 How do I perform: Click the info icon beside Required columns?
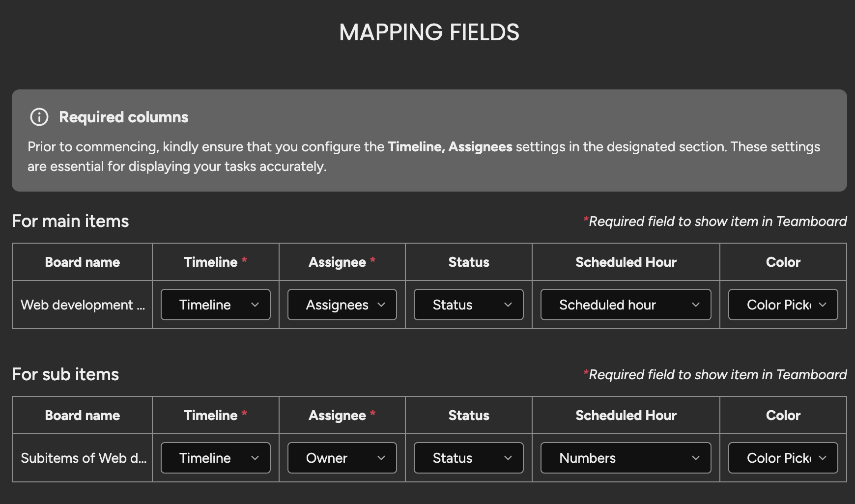click(39, 117)
